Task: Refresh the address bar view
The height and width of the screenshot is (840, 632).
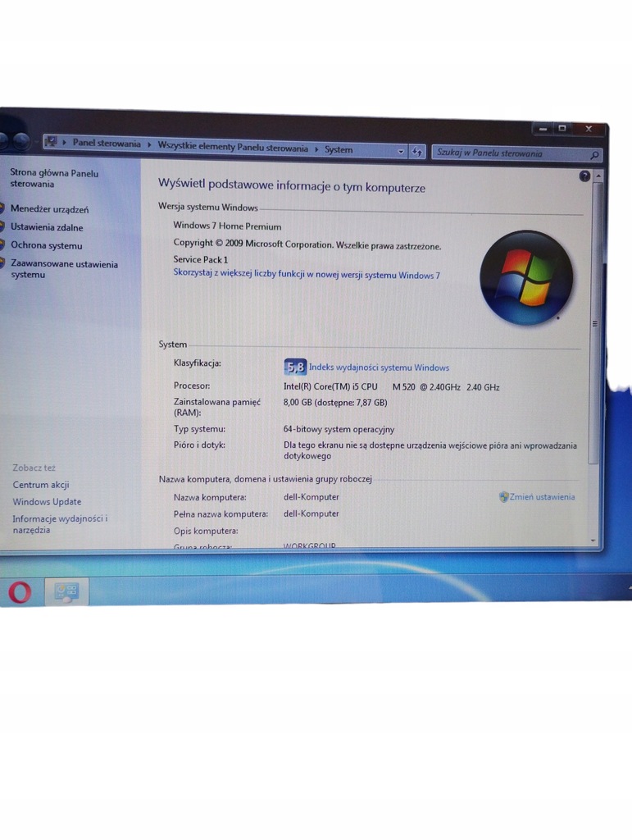Action: pos(417,152)
